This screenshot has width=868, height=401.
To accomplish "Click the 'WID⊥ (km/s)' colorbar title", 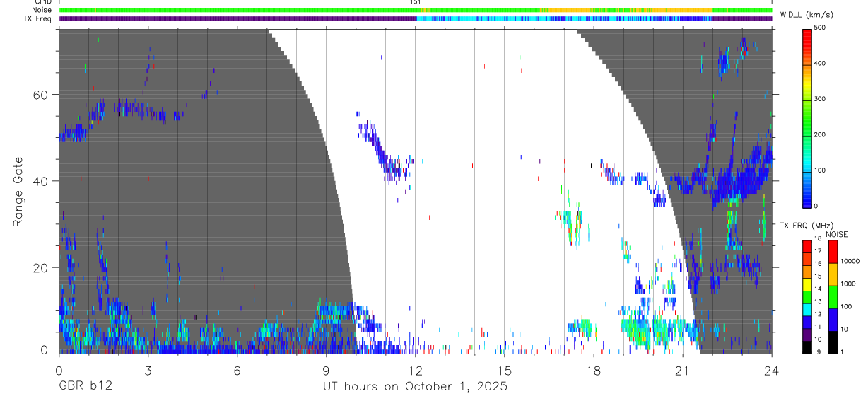I will click(x=808, y=14).
